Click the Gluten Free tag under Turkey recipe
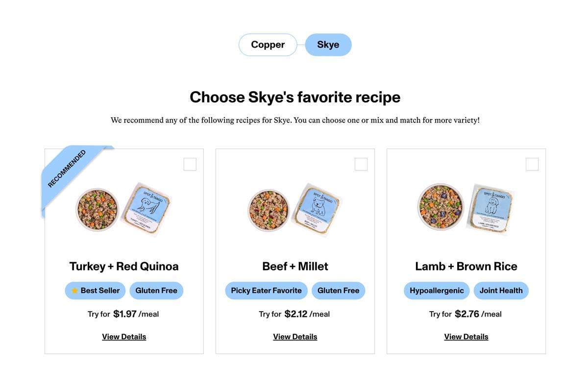 [x=156, y=291]
